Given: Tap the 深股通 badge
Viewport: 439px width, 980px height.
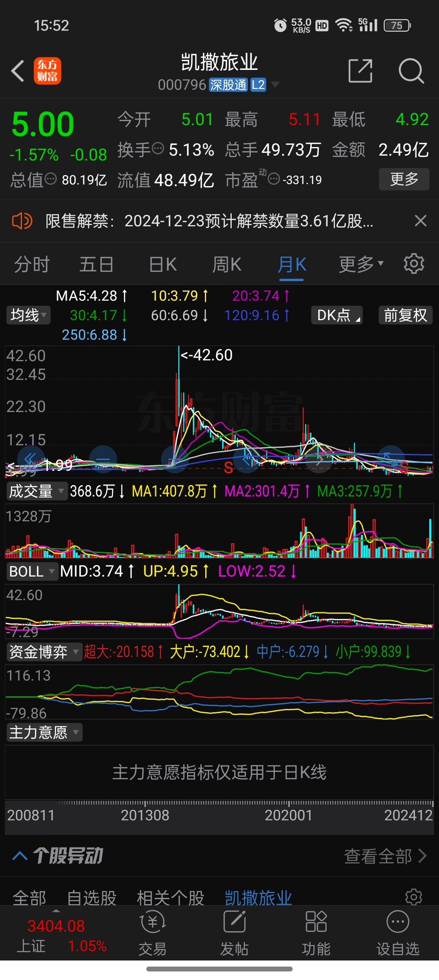Looking at the screenshot, I should pos(228,85).
